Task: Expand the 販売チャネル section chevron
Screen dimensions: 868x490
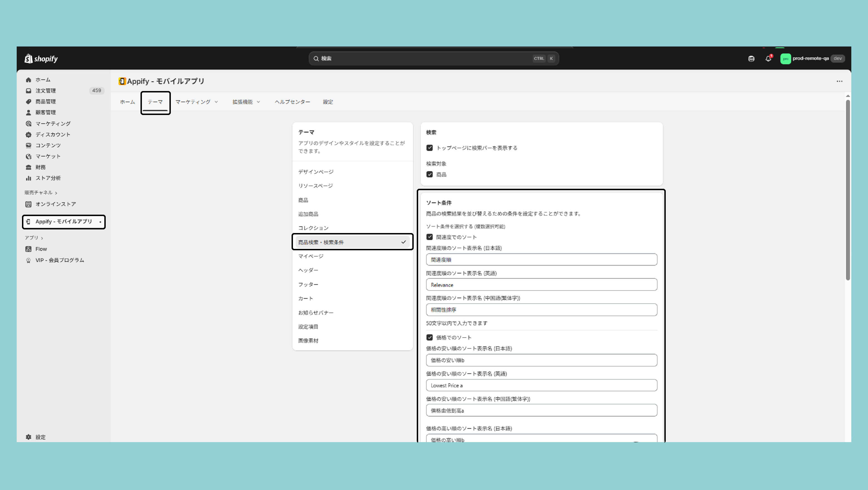Action: (56, 193)
